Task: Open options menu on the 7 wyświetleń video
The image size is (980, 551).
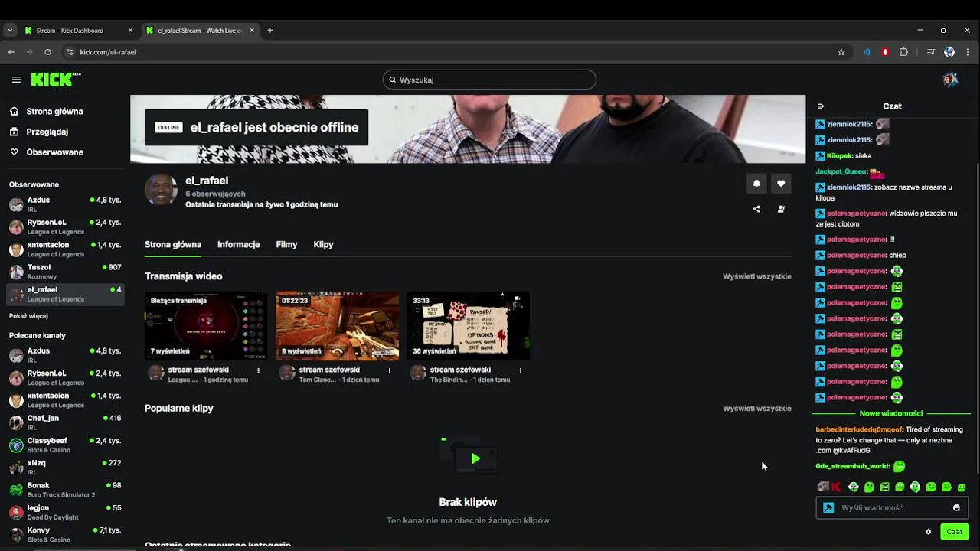Action: pos(258,370)
